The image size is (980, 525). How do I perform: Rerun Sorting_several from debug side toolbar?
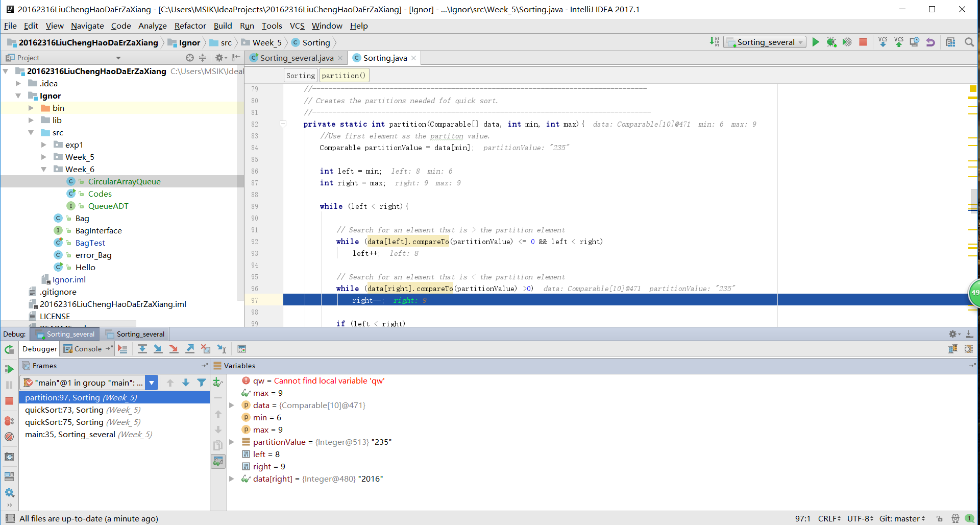pos(9,350)
